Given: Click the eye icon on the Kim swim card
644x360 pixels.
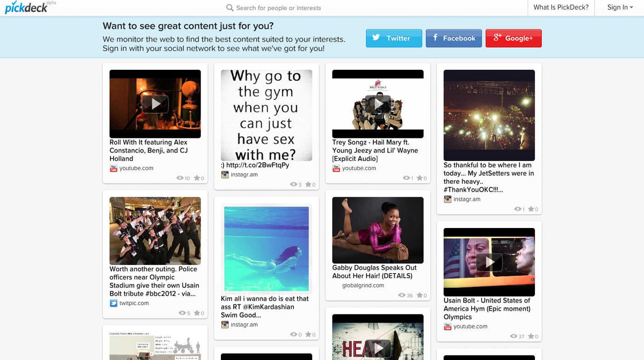Looking at the screenshot, I should pos(293,335).
